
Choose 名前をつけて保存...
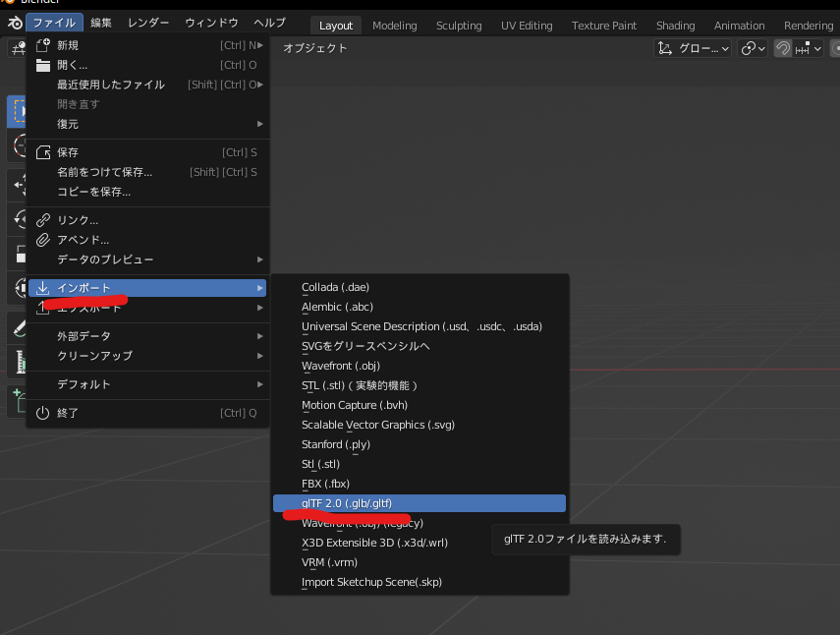point(147,172)
